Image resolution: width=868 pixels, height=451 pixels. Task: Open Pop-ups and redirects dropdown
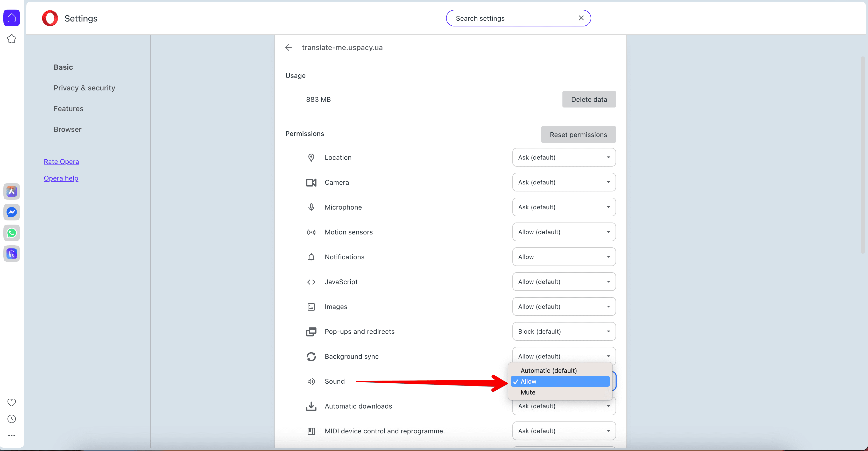click(x=564, y=331)
